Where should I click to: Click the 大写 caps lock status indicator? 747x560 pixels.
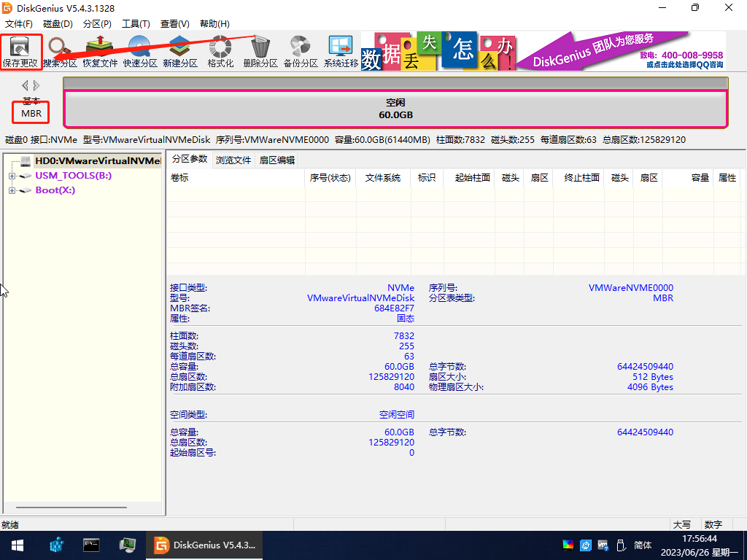tap(682, 525)
